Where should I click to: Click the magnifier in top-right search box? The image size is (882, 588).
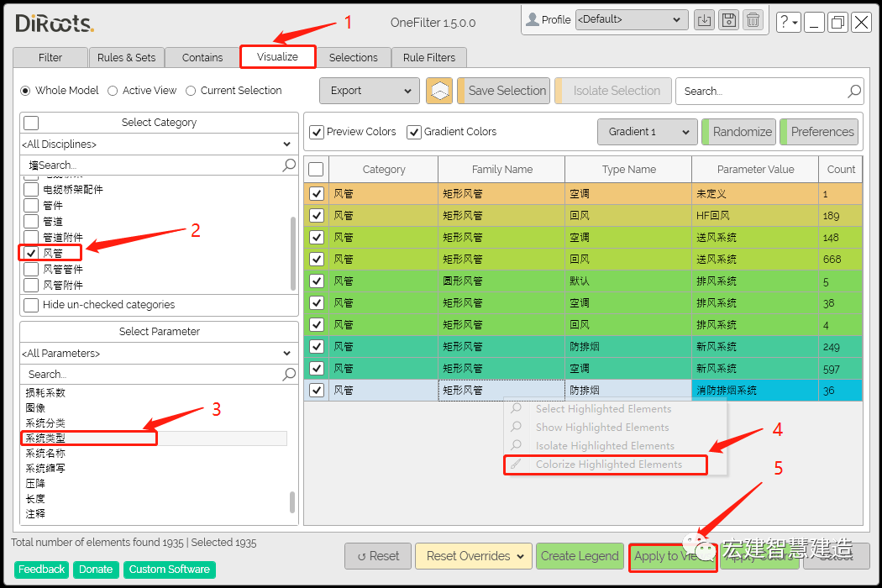pos(854,91)
